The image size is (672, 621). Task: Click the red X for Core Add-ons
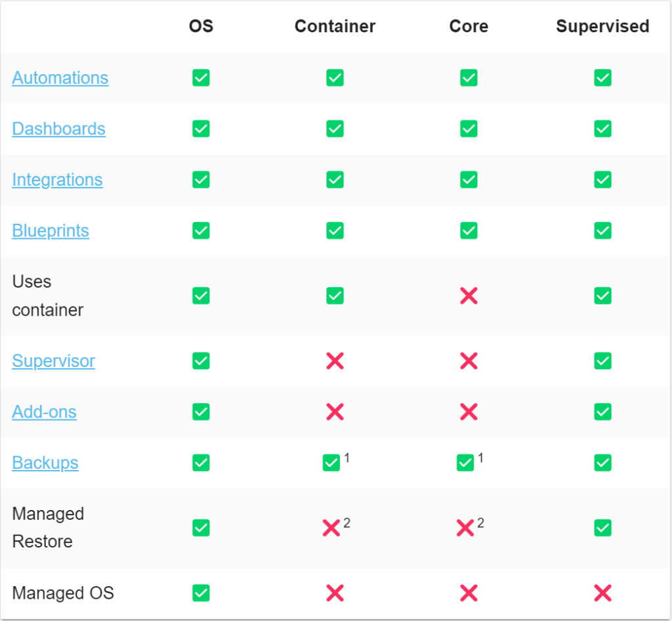coord(469,412)
